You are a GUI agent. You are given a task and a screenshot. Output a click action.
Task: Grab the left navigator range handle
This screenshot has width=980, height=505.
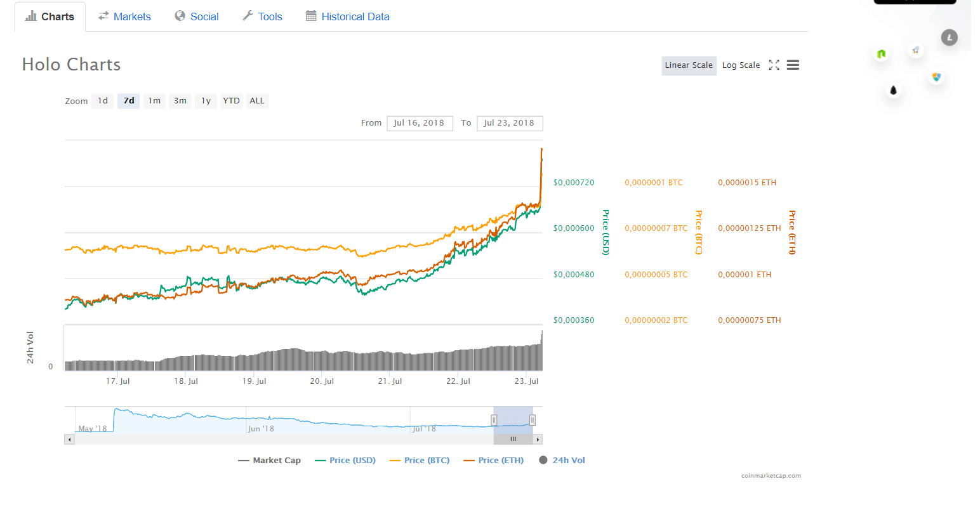click(x=494, y=420)
